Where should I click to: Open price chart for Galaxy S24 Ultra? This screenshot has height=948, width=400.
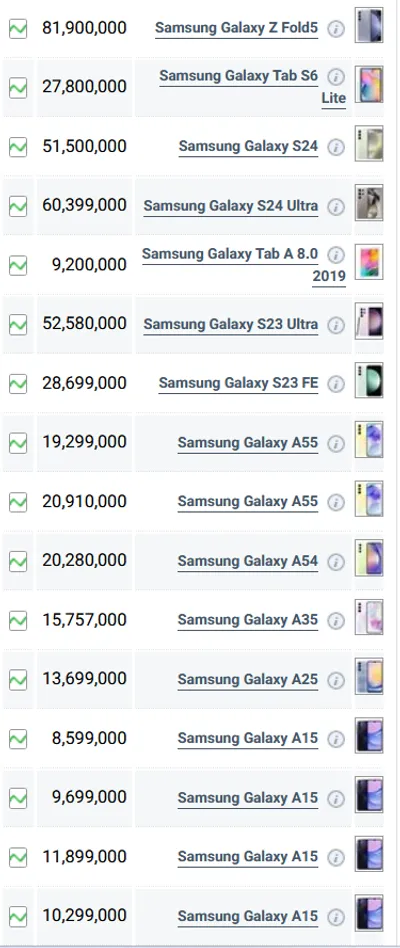click(x=18, y=206)
